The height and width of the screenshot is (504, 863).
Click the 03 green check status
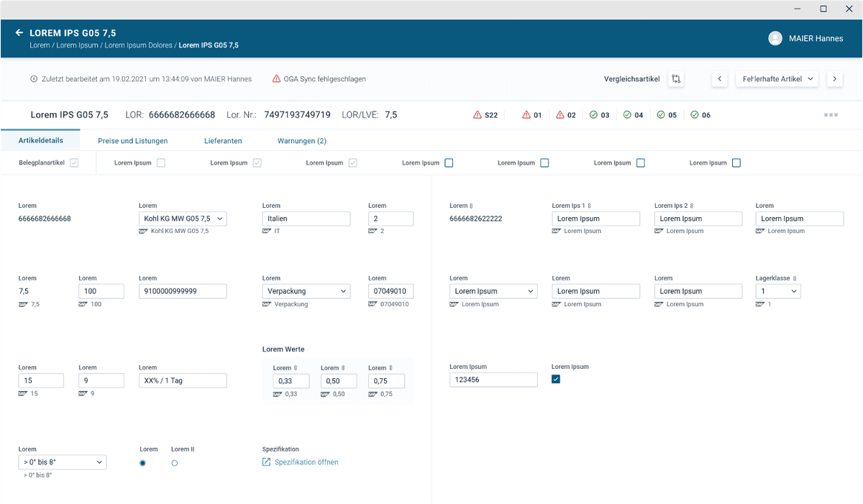593,115
